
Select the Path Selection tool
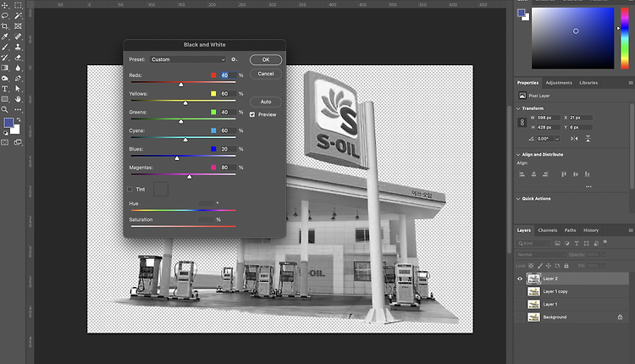click(18, 89)
